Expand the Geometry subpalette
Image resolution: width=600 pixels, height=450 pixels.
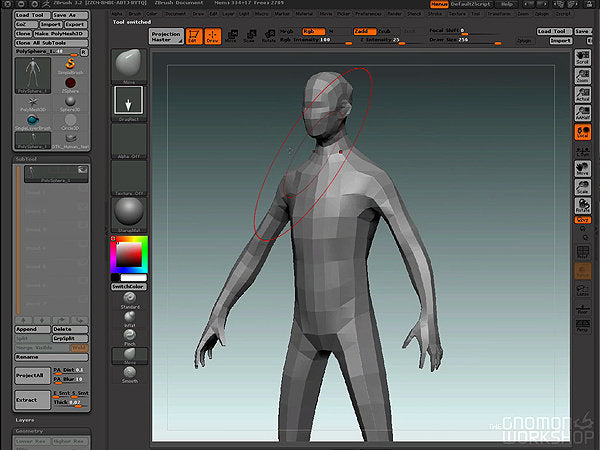coord(30,431)
